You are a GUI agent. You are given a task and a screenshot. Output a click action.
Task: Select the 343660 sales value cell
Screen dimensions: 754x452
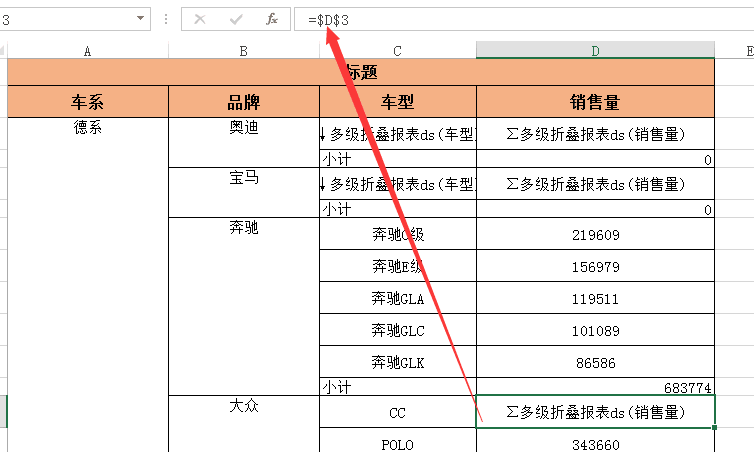(595, 440)
